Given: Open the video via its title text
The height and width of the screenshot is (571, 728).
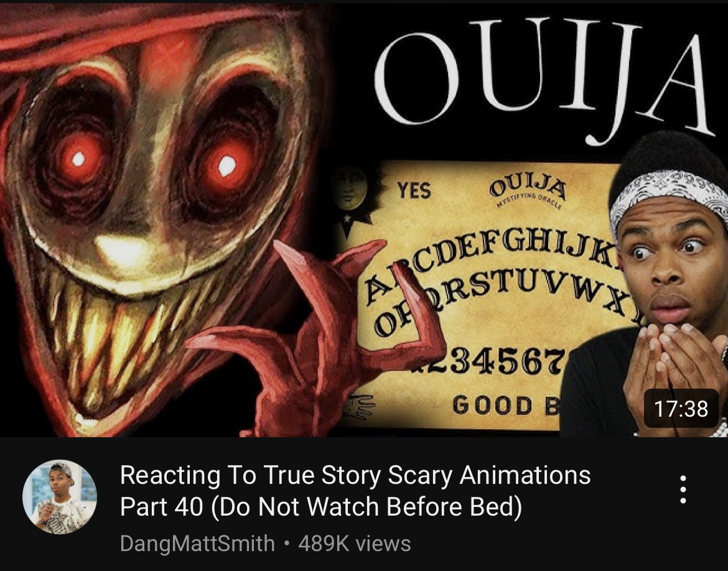Looking at the screenshot, I should pos(355,491).
